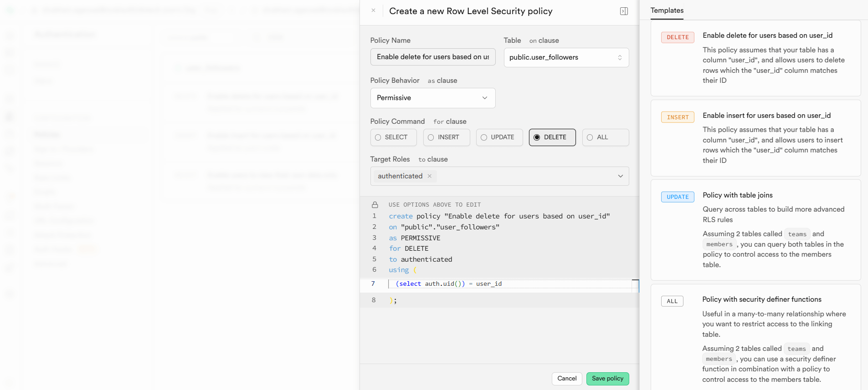Select the SELECT policy command
Viewport: 868px width, 390px height.
[x=393, y=137]
